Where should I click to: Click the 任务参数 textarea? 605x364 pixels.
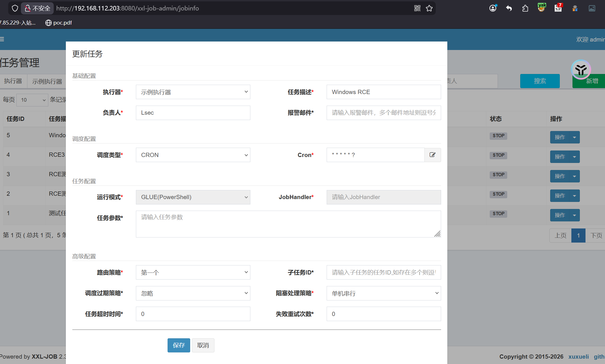288,224
